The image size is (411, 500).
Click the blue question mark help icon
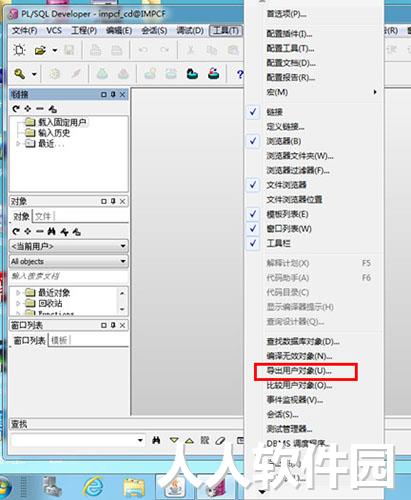click(240, 74)
